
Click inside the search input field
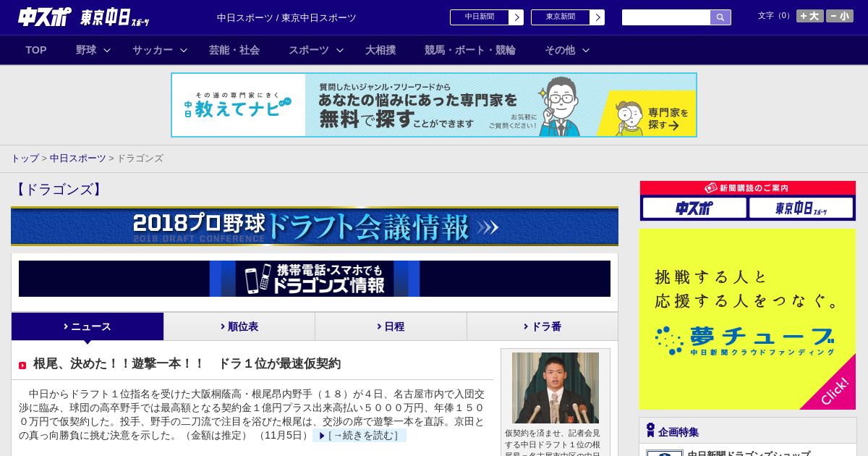(x=666, y=17)
